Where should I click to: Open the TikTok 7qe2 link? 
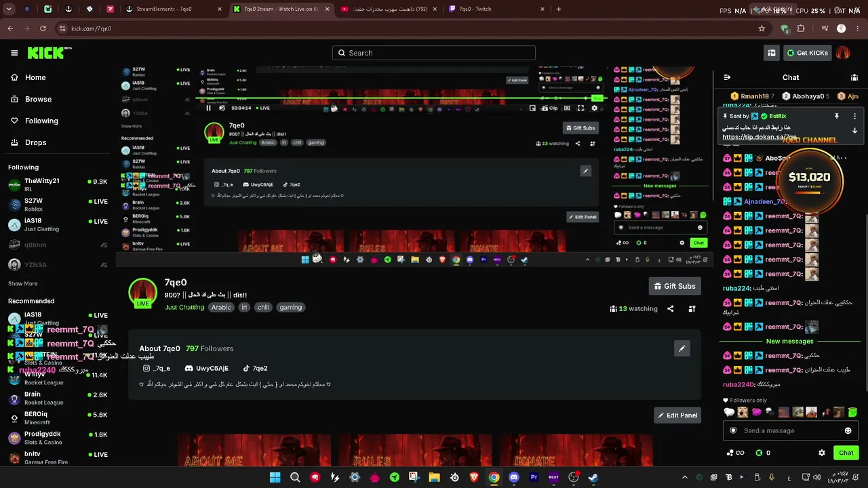pyautogui.click(x=256, y=368)
